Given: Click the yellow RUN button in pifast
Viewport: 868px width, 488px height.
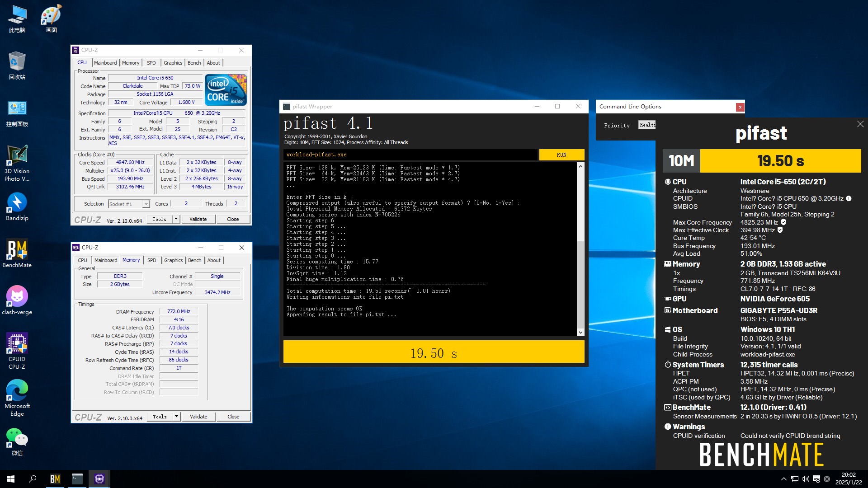Looking at the screenshot, I should (561, 155).
